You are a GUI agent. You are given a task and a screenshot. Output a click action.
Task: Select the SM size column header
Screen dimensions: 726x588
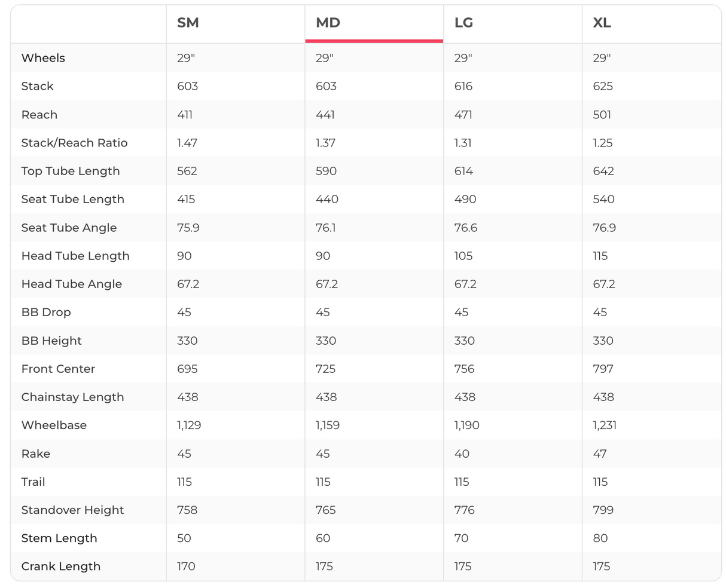pos(188,23)
